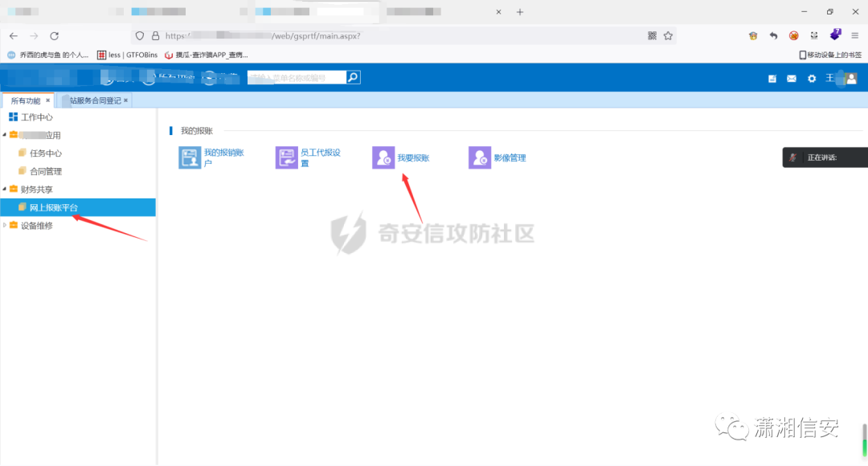The image size is (868, 466).
Task: Open the Firefox hamburger menu
Action: tap(854, 36)
